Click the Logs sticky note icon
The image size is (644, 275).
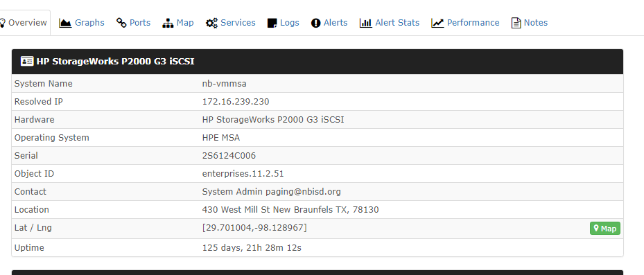coord(272,23)
